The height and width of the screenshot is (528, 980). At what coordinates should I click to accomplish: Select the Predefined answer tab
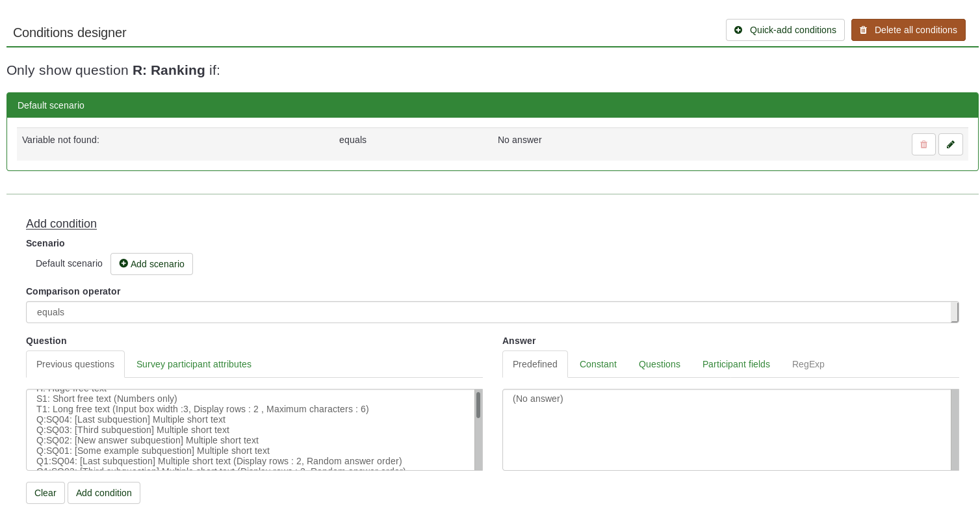pos(535,364)
